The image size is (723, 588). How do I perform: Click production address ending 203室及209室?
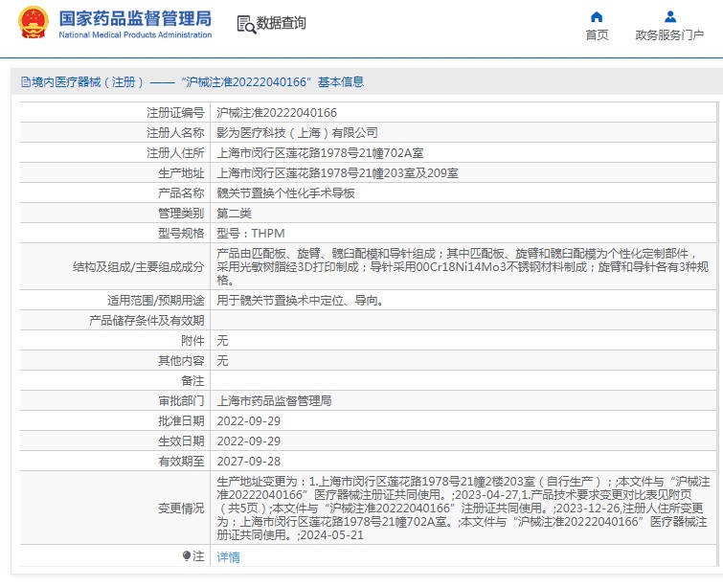(x=337, y=173)
